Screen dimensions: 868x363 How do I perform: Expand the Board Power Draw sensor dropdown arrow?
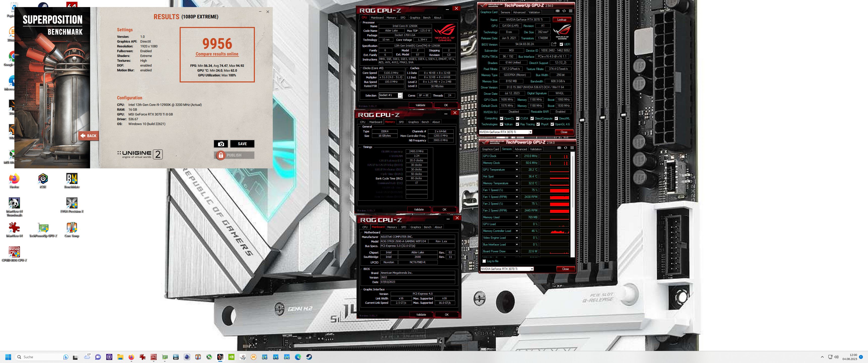(x=517, y=251)
